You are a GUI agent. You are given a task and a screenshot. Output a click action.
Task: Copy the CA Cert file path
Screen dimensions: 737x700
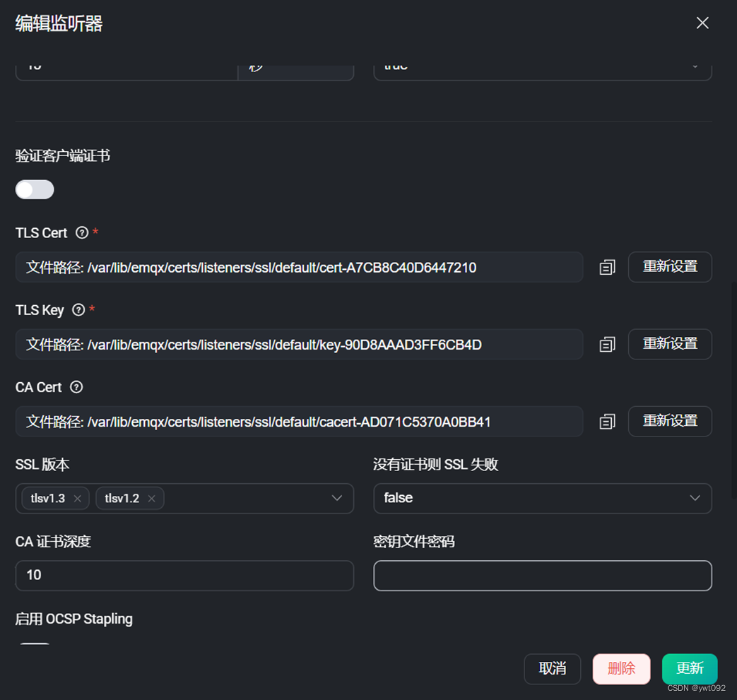[x=606, y=421]
